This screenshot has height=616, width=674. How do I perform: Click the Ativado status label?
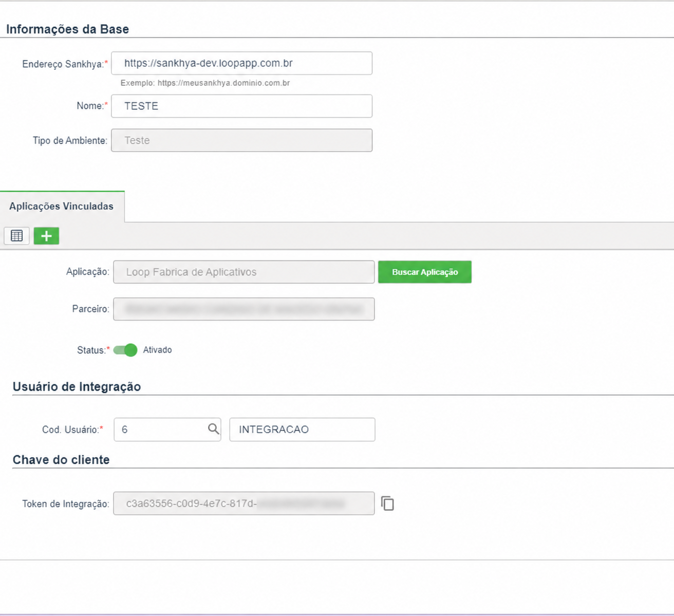(x=157, y=350)
